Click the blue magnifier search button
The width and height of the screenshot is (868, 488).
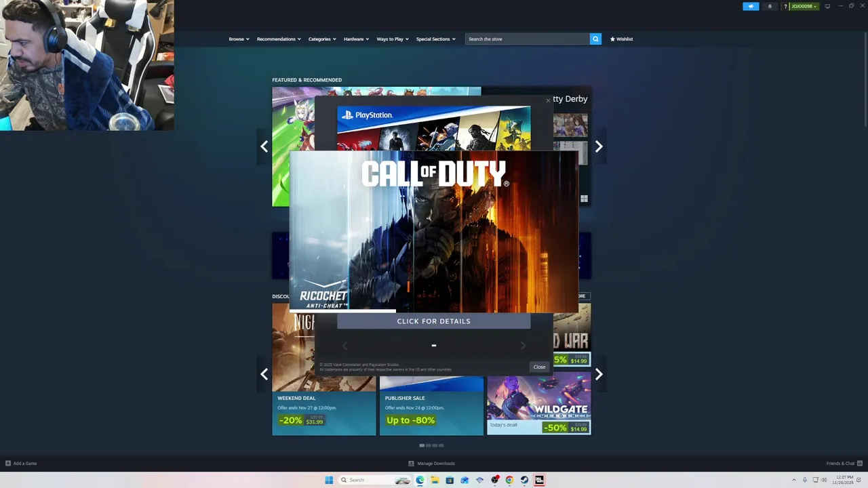click(595, 39)
